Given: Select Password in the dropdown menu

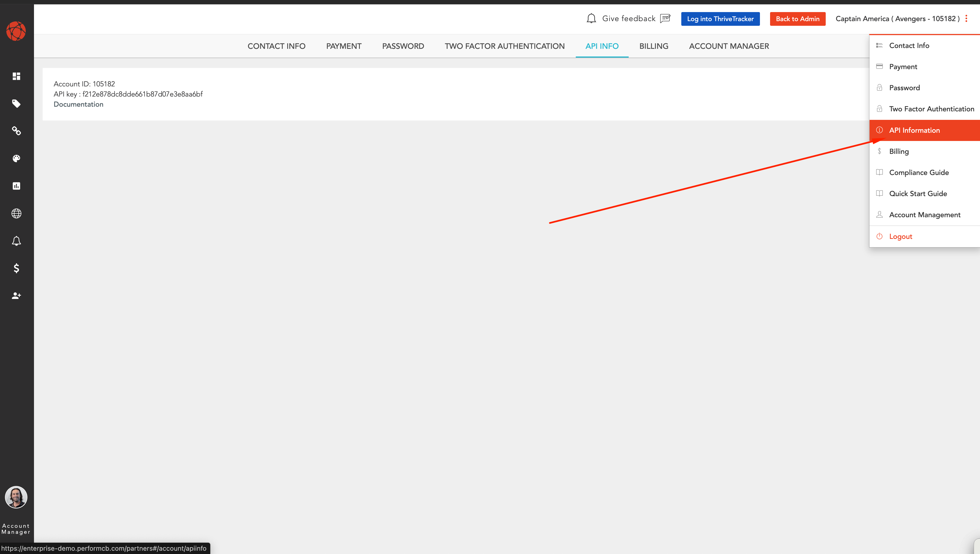Looking at the screenshot, I should [924, 87].
